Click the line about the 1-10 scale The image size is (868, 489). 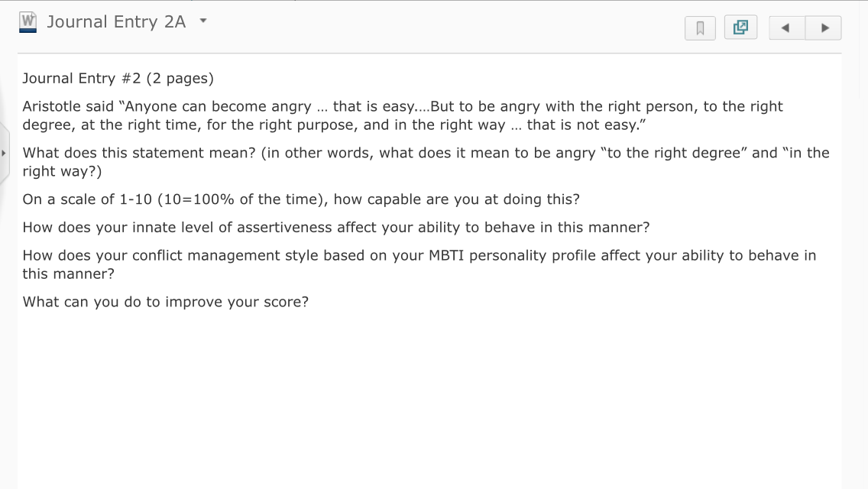pos(301,199)
